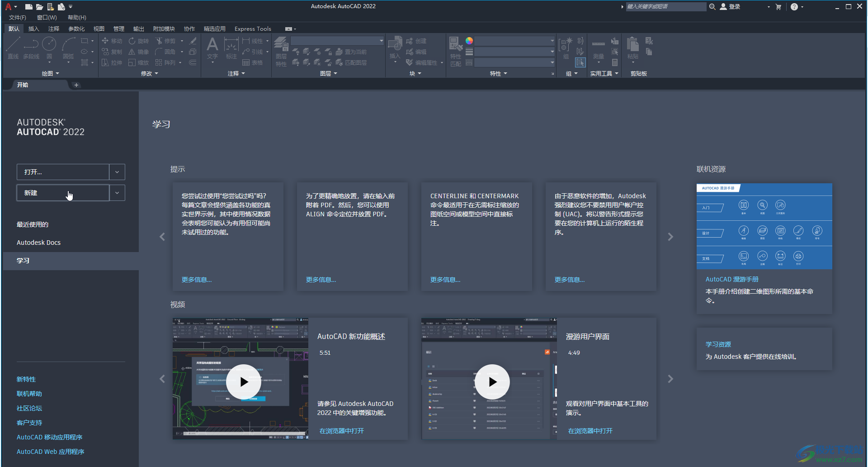Add a new tab with the plus button

coord(76,85)
